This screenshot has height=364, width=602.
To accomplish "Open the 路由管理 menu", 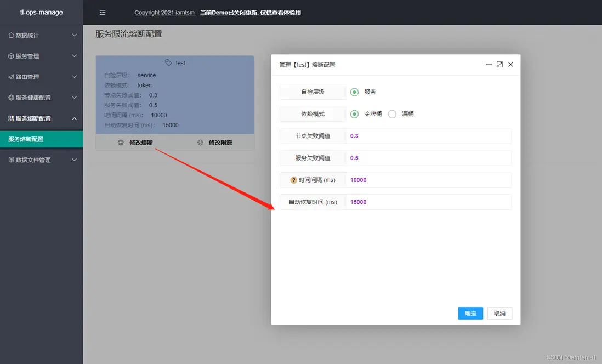I will (42, 77).
